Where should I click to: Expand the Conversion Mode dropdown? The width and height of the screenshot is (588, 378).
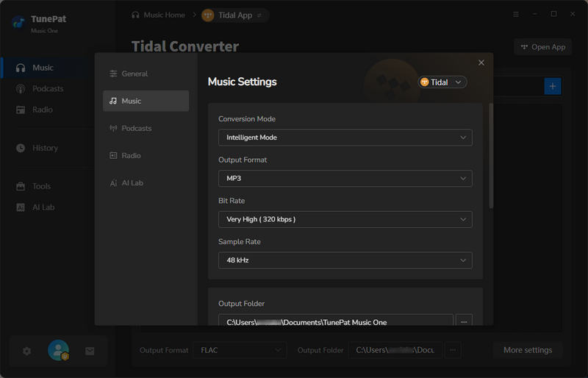345,138
